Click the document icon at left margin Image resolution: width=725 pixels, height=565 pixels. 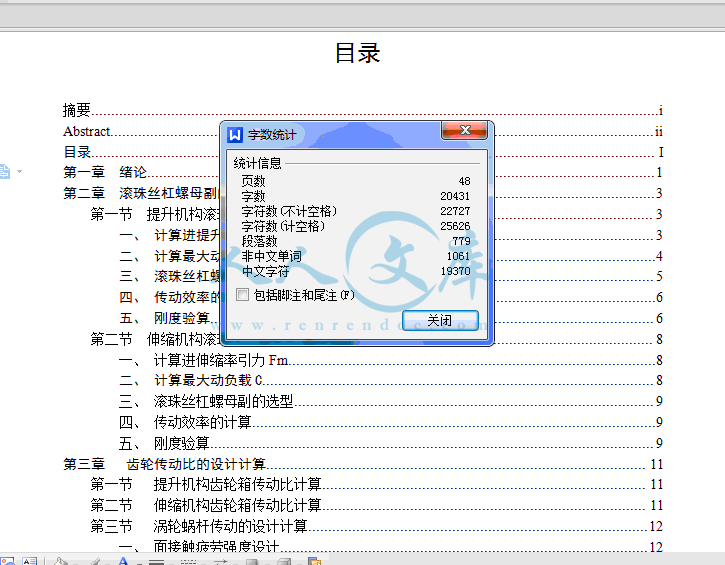pyautogui.click(x=5, y=172)
